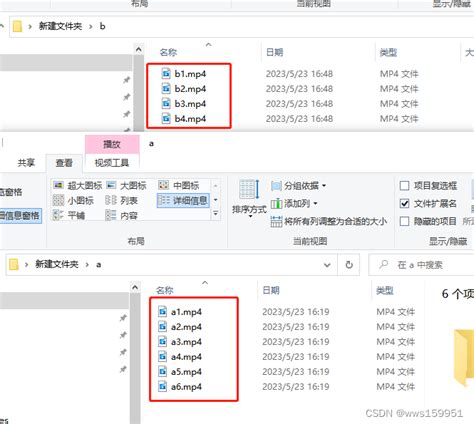The height and width of the screenshot is (424, 474).
Task: Select details layout (详细信息)
Action: (x=183, y=200)
